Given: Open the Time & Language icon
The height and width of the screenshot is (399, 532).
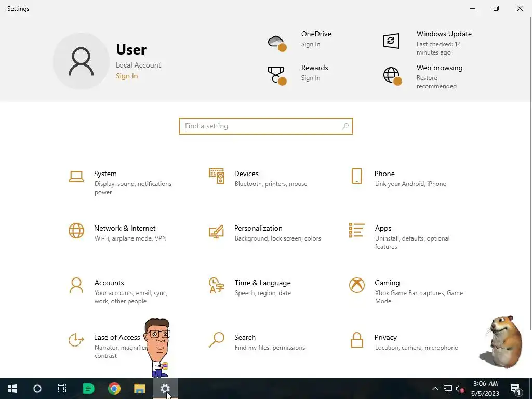Looking at the screenshot, I should pos(217,285).
